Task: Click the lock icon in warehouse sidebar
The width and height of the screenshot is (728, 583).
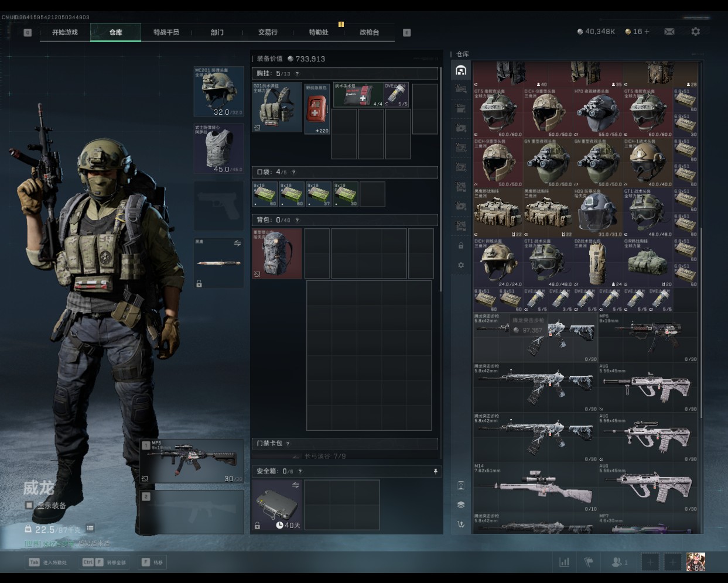Action: click(x=461, y=246)
